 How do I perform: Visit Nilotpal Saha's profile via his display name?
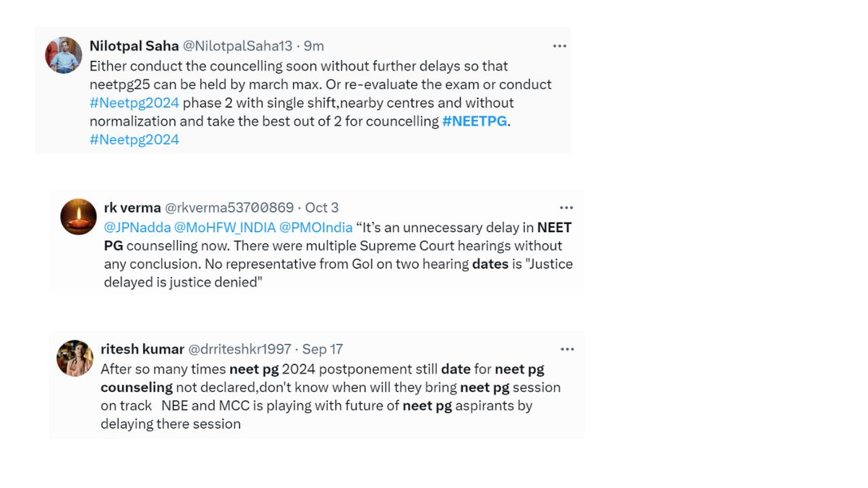134,46
